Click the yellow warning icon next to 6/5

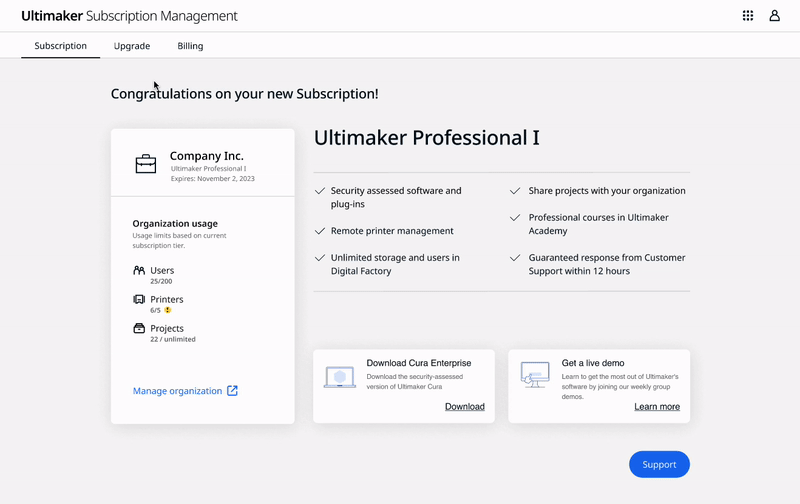pos(167,310)
